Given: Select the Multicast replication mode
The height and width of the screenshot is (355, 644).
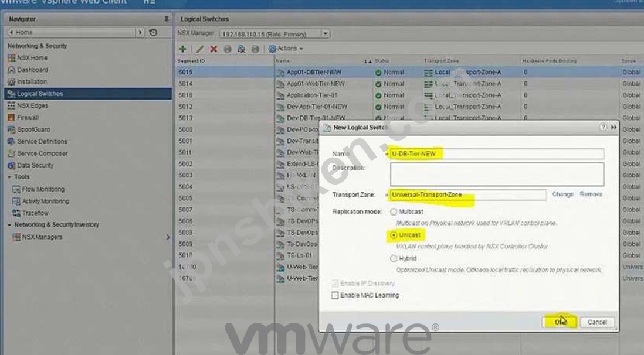Looking at the screenshot, I should coord(394,211).
